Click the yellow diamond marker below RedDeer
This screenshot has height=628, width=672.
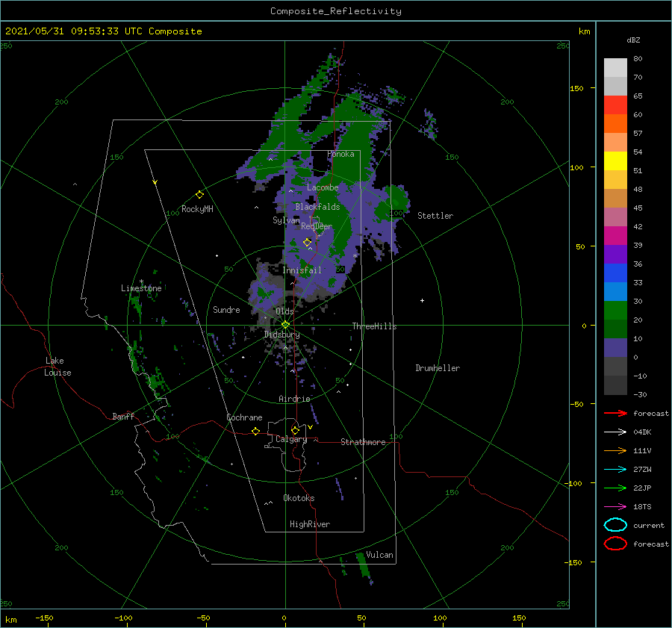tap(308, 242)
